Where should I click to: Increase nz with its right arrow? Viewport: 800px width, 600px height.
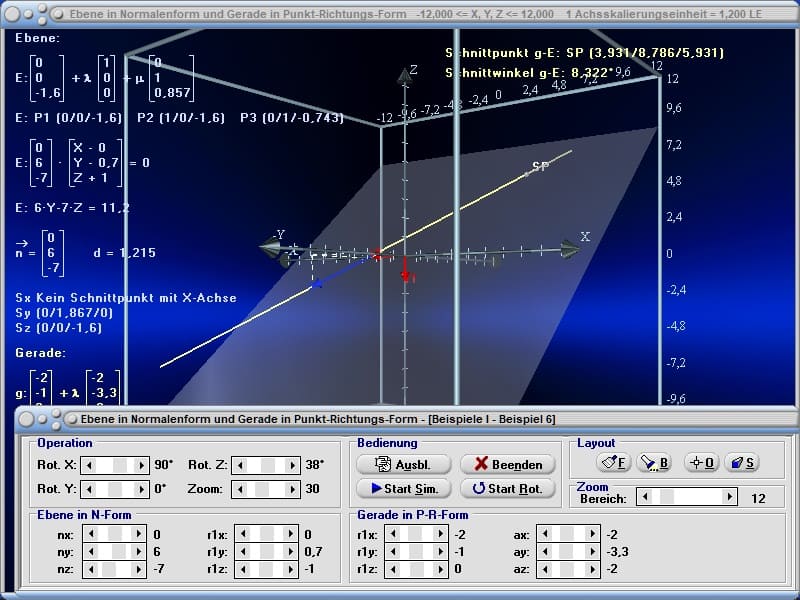coord(138,569)
